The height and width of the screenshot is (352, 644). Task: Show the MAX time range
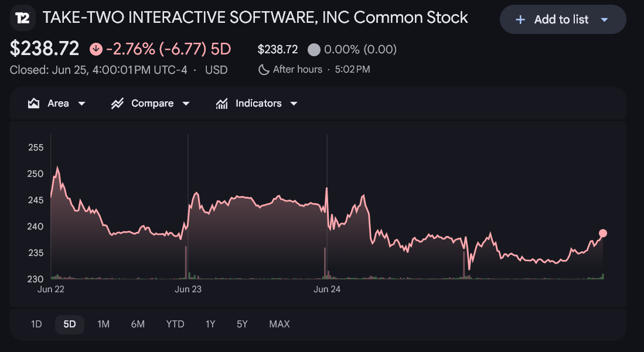point(280,324)
